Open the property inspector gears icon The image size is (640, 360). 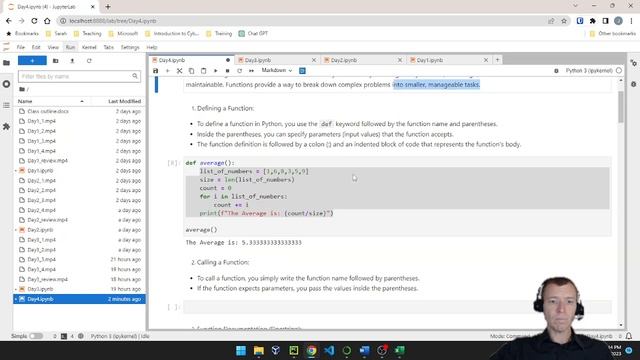coord(633,63)
